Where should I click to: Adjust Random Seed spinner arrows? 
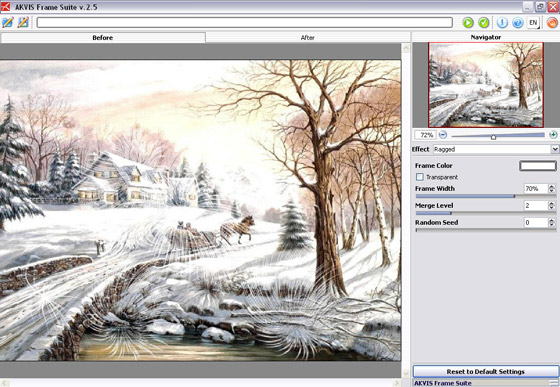tap(552, 222)
